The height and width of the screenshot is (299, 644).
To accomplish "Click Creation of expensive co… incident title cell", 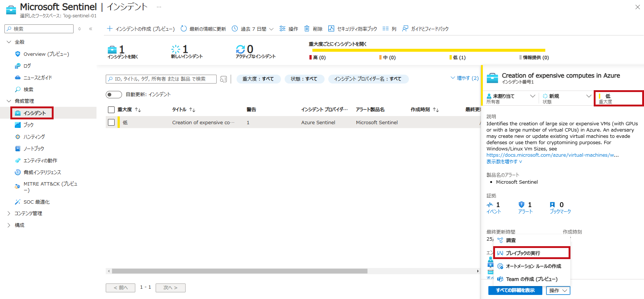I will click(203, 122).
